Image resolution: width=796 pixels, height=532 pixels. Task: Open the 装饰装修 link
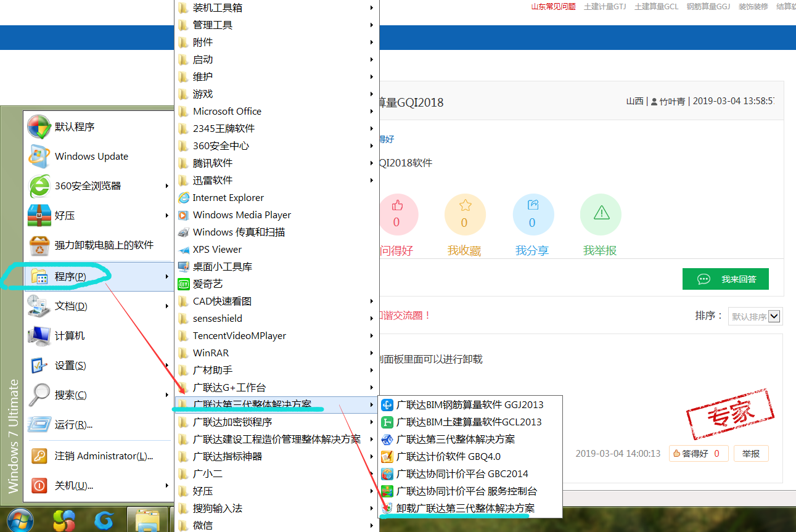click(x=753, y=7)
